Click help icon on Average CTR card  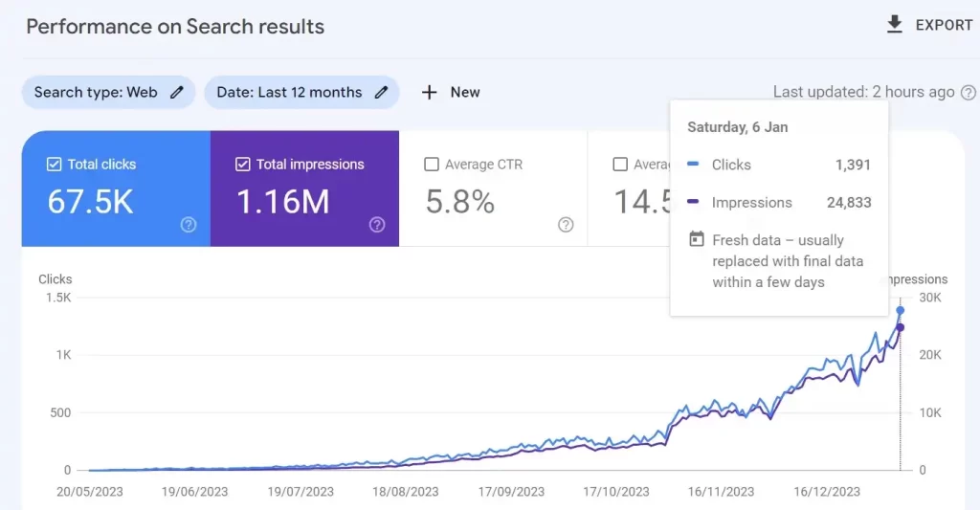pyautogui.click(x=566, y=225)
